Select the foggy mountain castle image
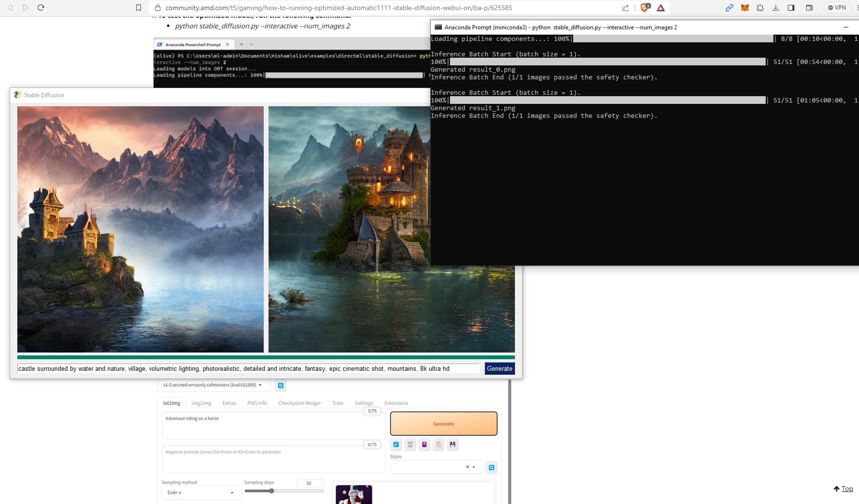The image size is (859, 504). [x=141, y=229]
